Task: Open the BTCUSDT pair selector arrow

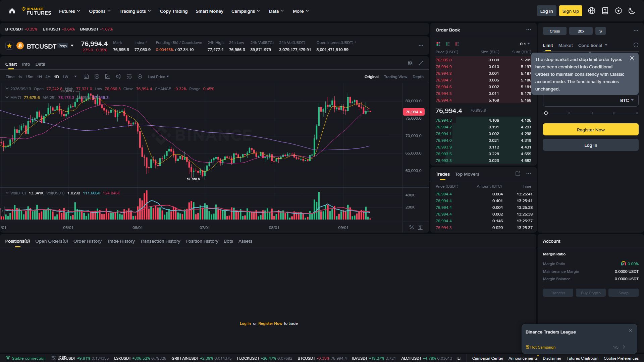Action: tap(72, 46)
